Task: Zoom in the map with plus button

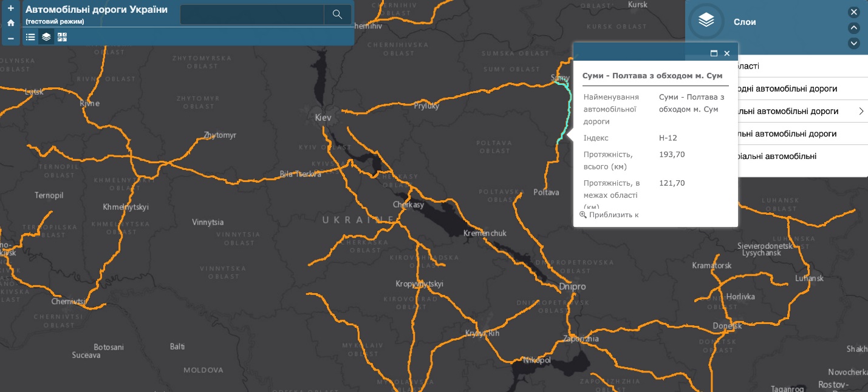Action: [x=10, y=8]
